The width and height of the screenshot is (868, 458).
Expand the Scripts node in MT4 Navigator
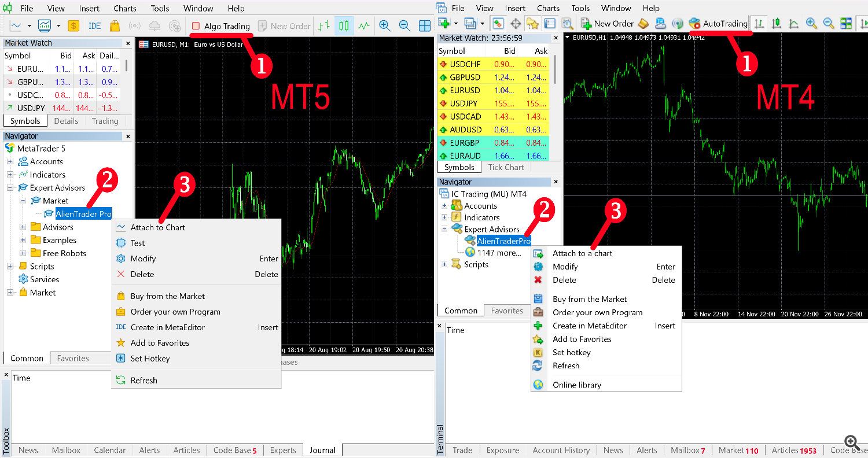pyautogui.click(x=444, y=264)
